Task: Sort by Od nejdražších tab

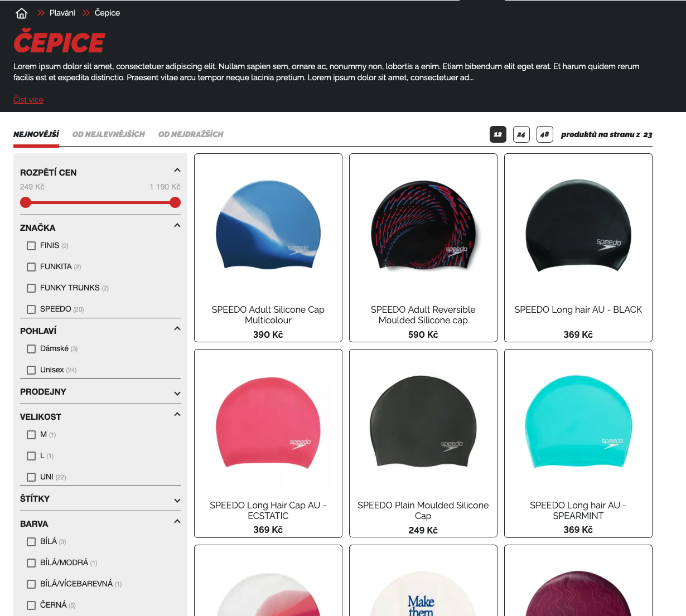Action: point(191,134)
